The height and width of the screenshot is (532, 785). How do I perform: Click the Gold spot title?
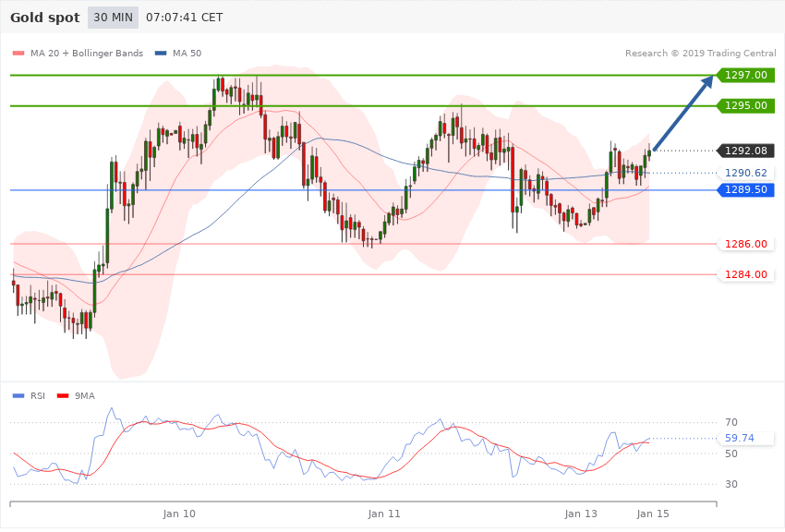point(45,18)
